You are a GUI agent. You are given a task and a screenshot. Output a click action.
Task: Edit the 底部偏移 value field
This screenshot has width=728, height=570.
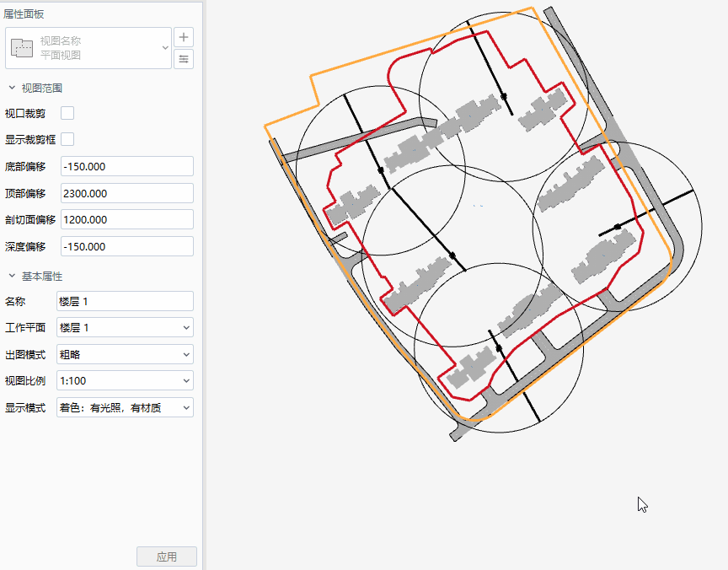(126, 166)
